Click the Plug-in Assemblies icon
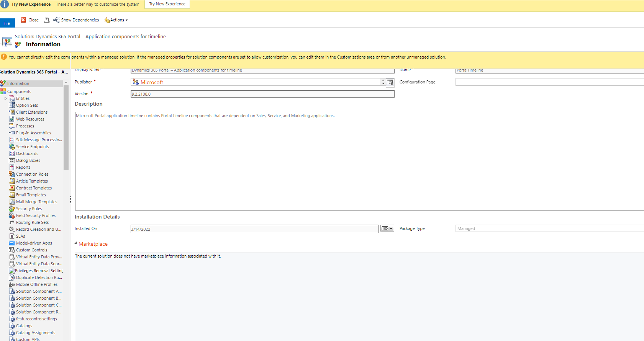 pyautogui.click(x=12, y=133)
